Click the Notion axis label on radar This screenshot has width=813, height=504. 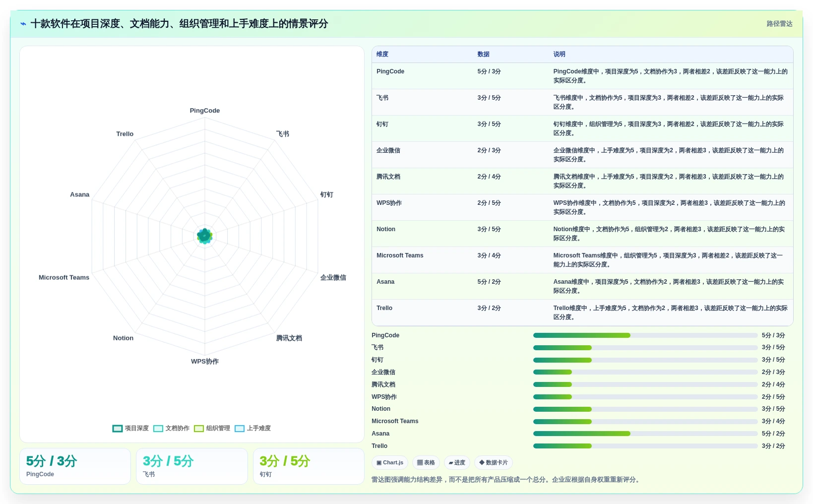123,338
